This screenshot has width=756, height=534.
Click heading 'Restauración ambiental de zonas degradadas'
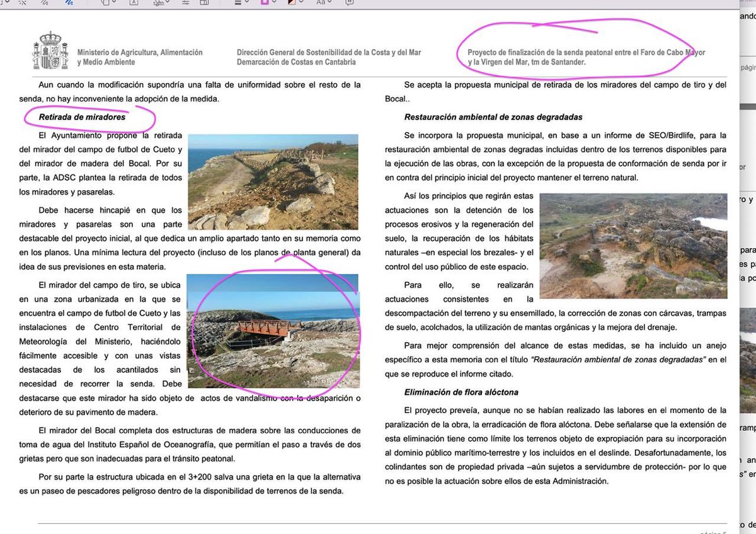[493, 117]
